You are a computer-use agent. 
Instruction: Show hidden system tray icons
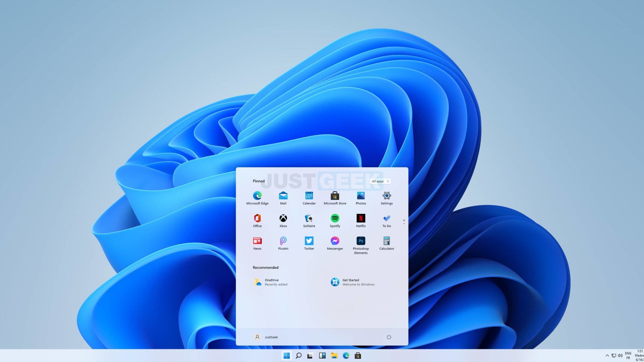coord(607,356)
